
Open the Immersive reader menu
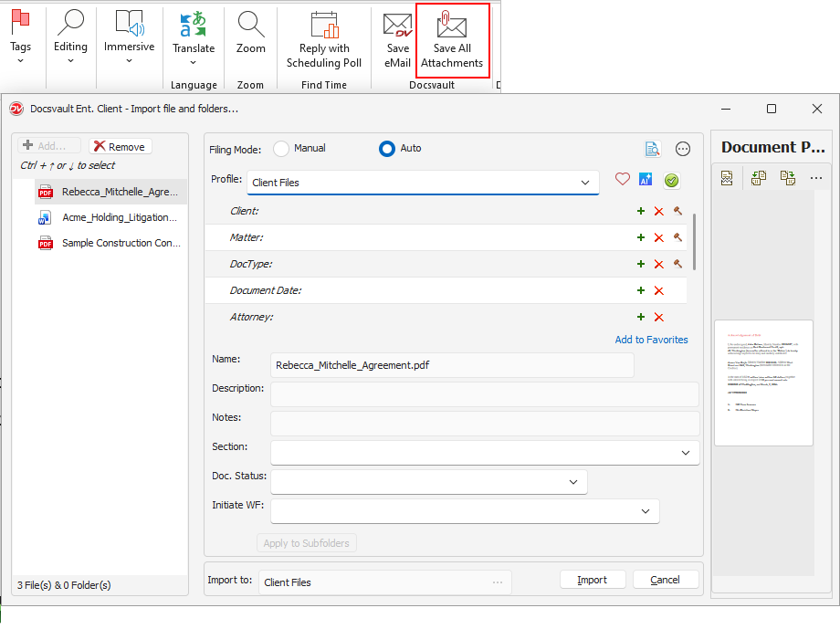[129, 37]
